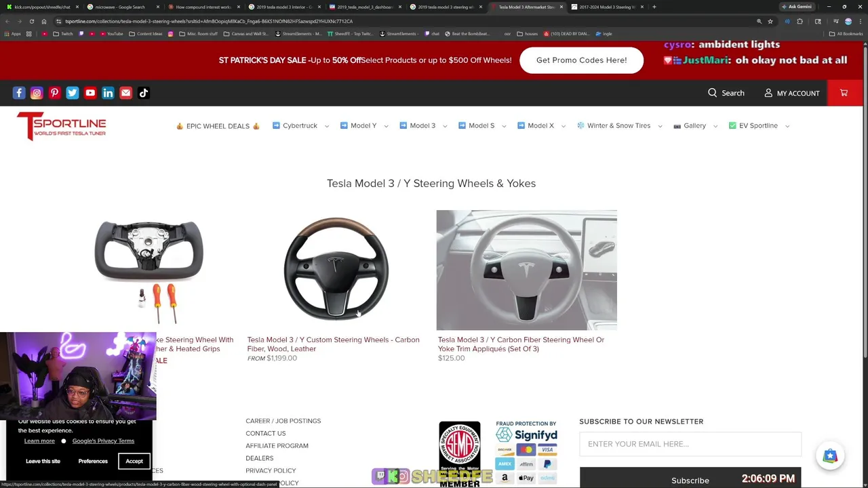Open Chrome three-dot menu
868x488 pixels.
(x=861, y=21)
